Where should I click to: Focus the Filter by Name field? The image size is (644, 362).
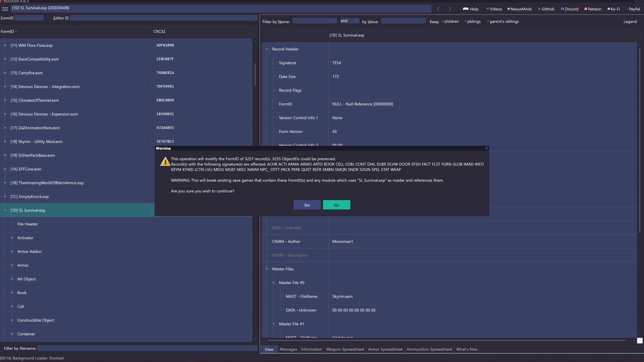coord(315,21)
